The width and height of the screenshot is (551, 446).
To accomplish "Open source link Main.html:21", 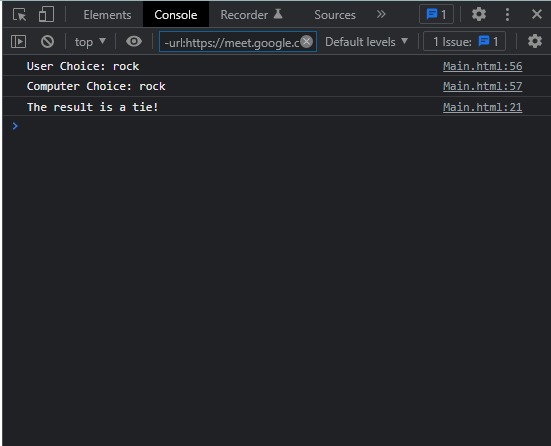I will (482, 107).
